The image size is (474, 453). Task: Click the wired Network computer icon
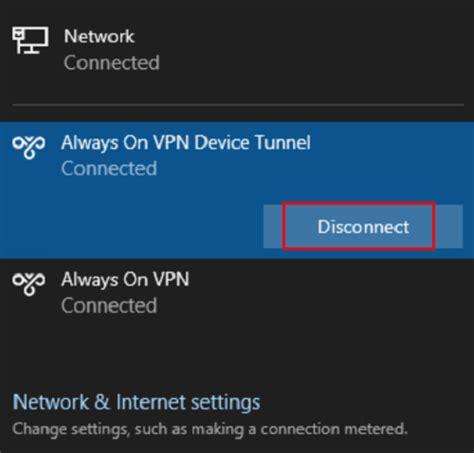pyautogui.click(x=30, y=40)
